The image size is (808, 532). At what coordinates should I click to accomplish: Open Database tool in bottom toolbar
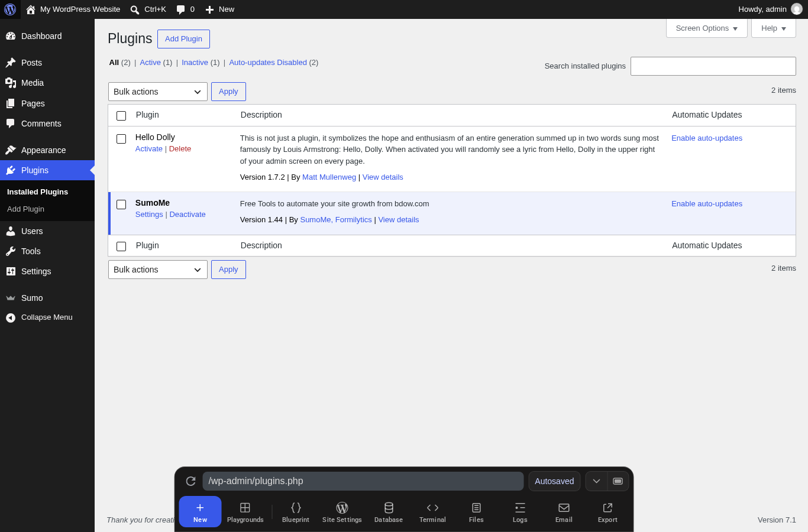point(389,512)
